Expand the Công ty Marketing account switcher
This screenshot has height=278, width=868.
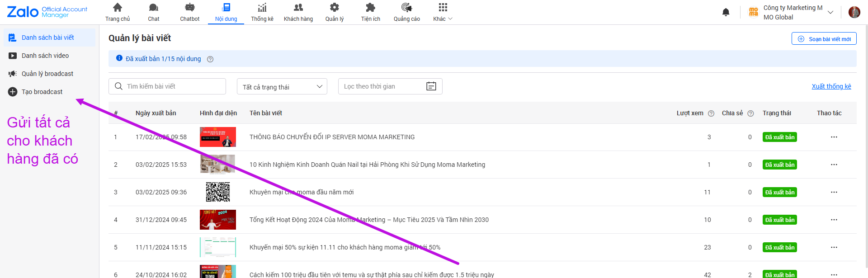[x=791, y=12]
